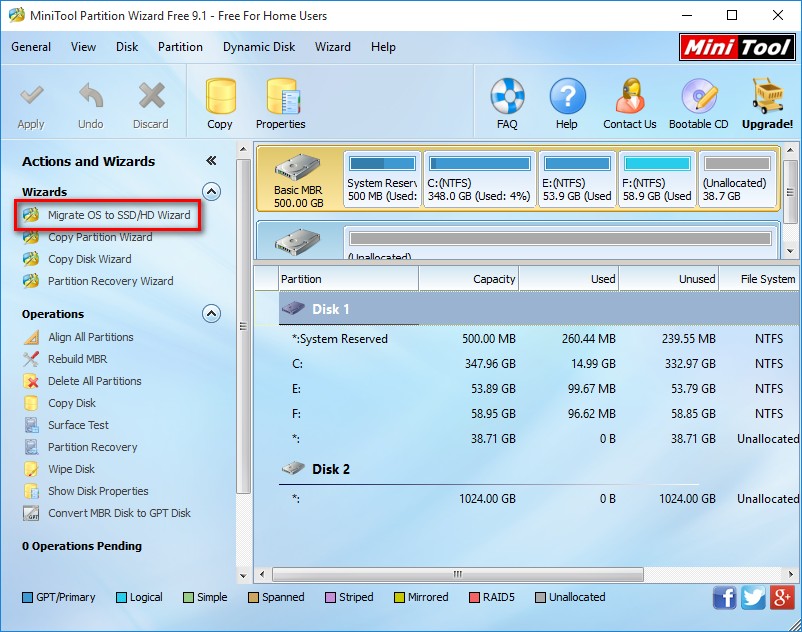Click the Delete All Partitions icon

(x=31, y=381)
